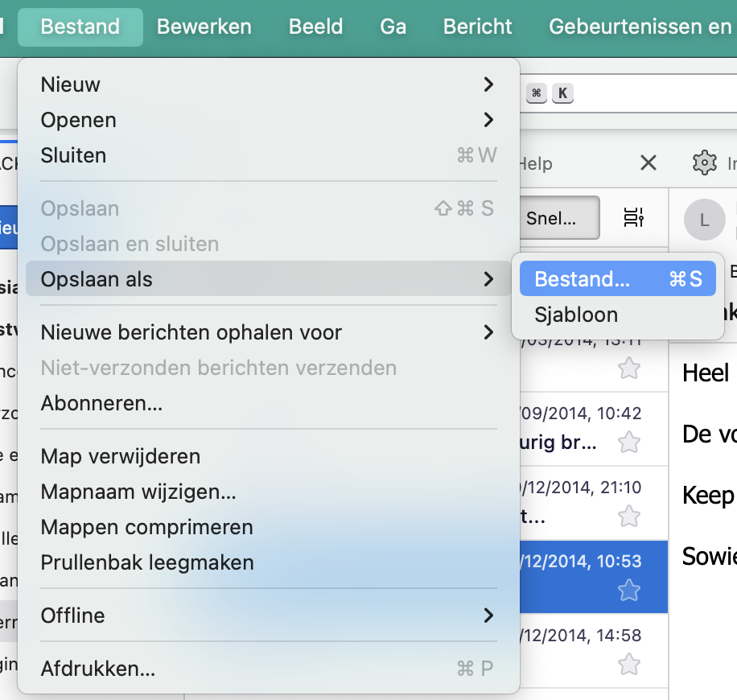
Task: Star the selected 10:53 message
Action: pyautogui.click(x=628, y=591)
